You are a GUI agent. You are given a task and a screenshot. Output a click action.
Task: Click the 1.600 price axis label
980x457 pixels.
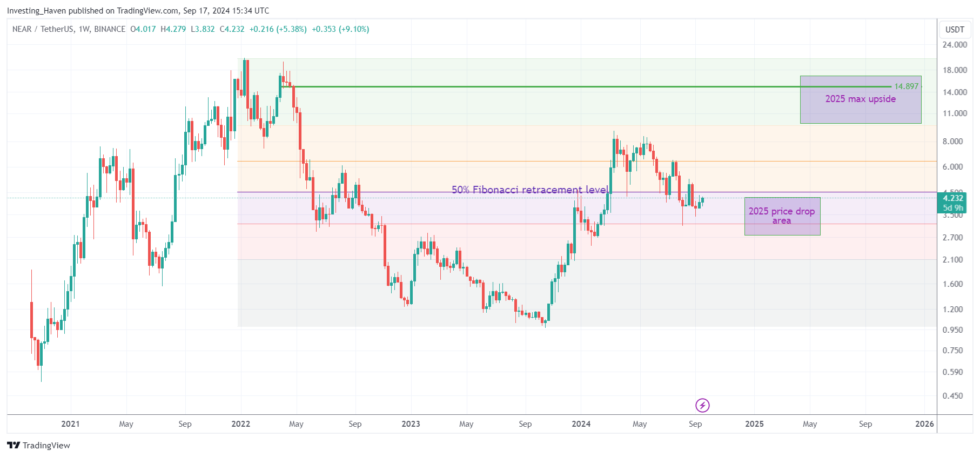pos(952,284)
